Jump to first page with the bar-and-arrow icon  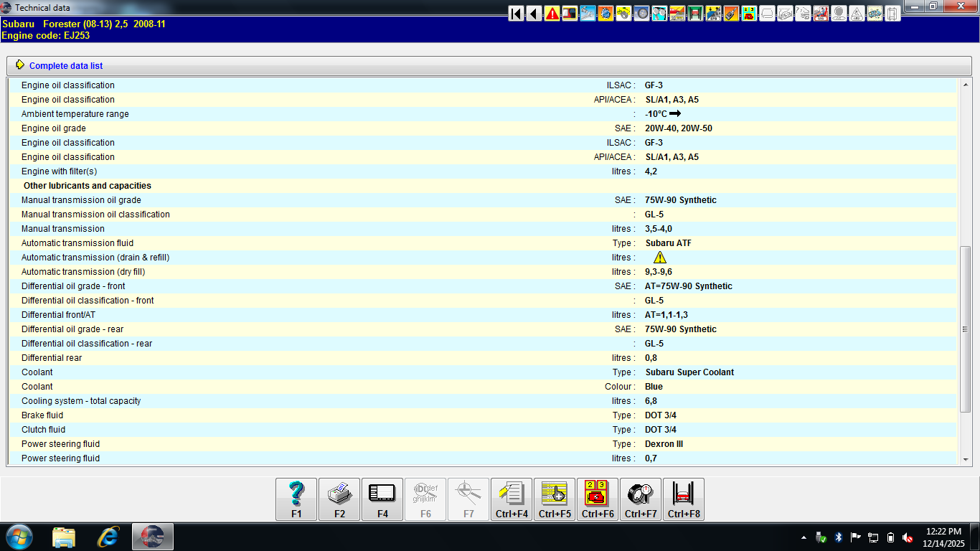[x=517, y=13]
